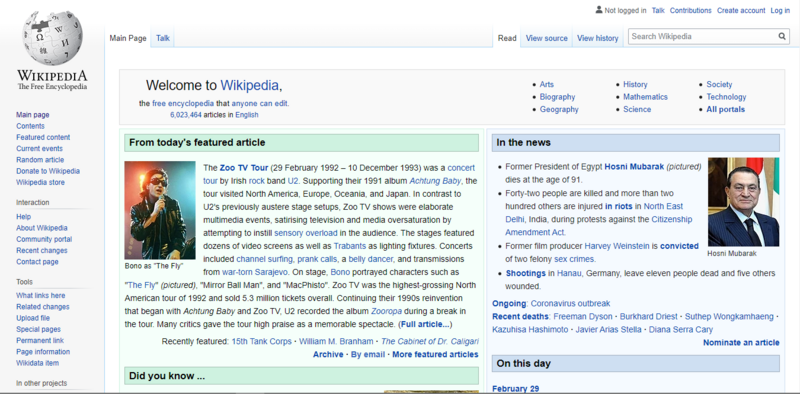Open the Arts portal
The width and height of the screenshot is (800, 394).
(x=546, y=84)
